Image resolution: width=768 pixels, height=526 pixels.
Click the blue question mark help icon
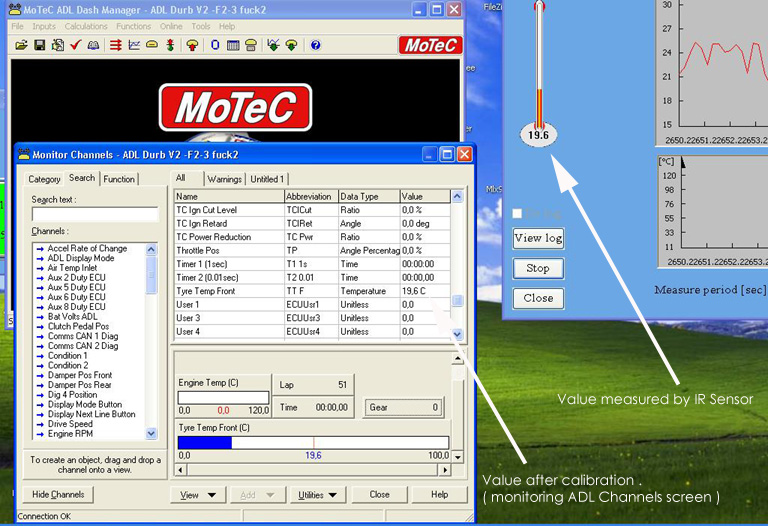pyautogui.click(x=316, y=45)
